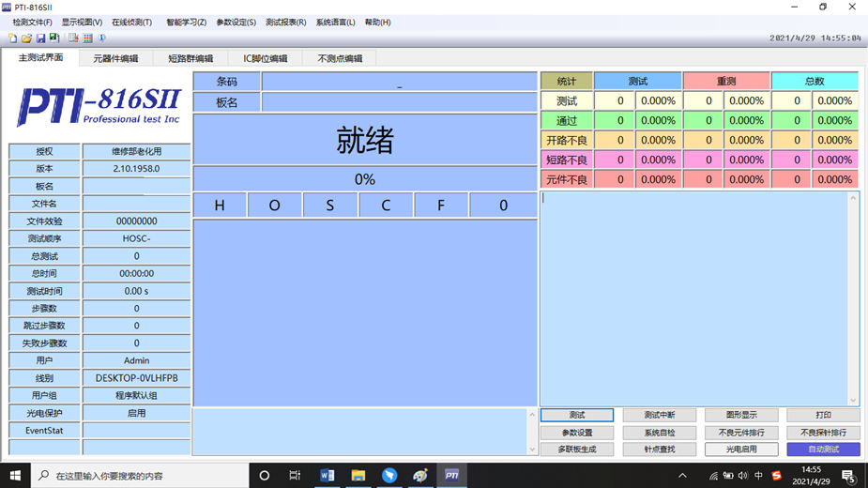Click the 测试中断 button

[x=659, y=415]
